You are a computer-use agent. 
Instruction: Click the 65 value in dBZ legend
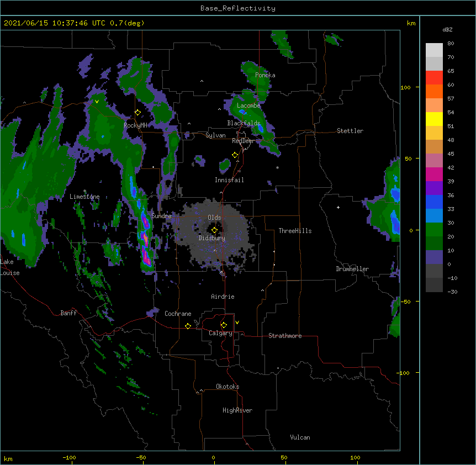pos(451,71)
